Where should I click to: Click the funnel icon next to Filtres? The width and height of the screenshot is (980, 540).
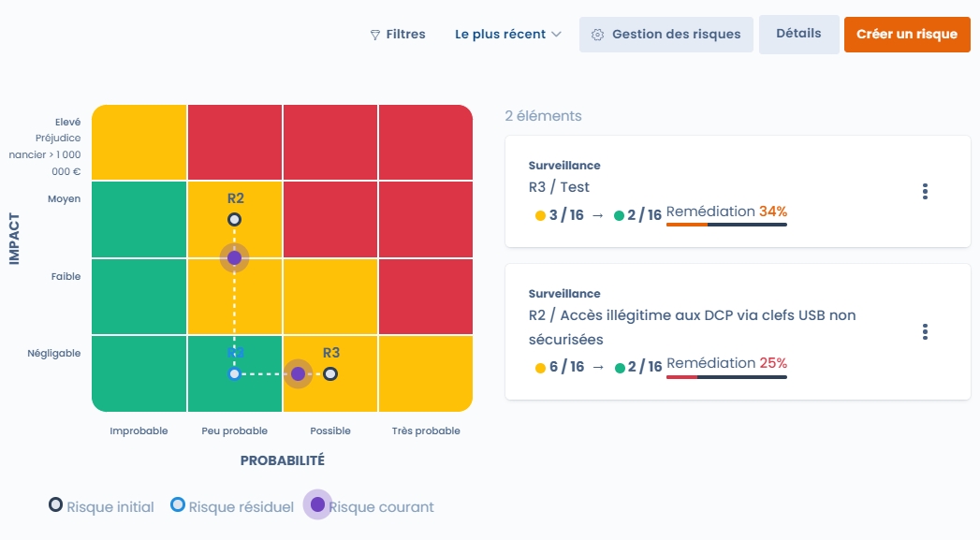pos(375,35)
